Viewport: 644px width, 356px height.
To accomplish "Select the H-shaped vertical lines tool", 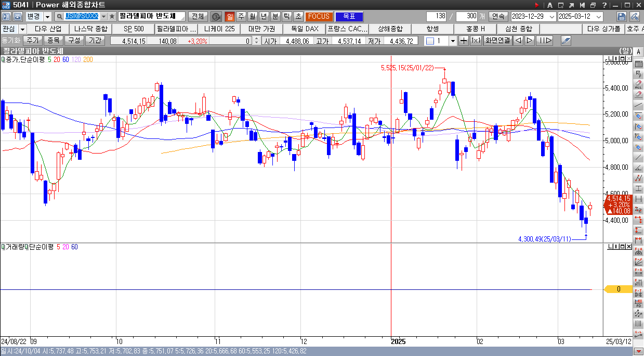I will point(638,199).
